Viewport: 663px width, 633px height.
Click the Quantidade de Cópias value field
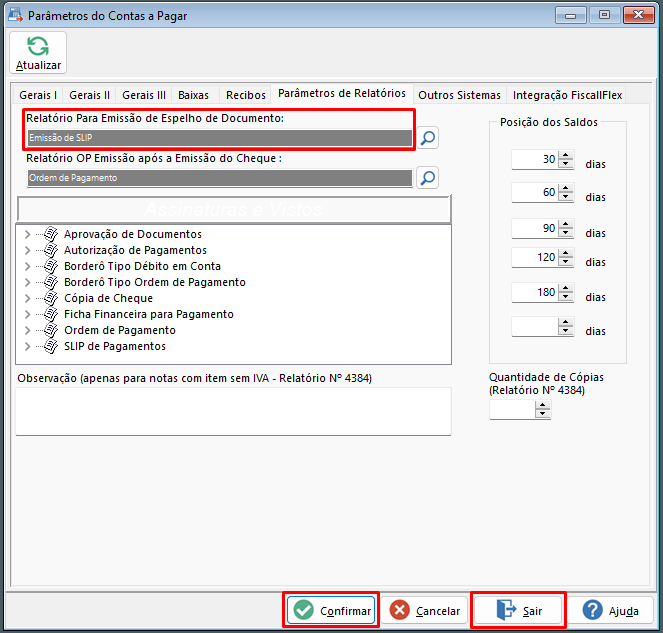pyautogui.click(x=512, y=409)
